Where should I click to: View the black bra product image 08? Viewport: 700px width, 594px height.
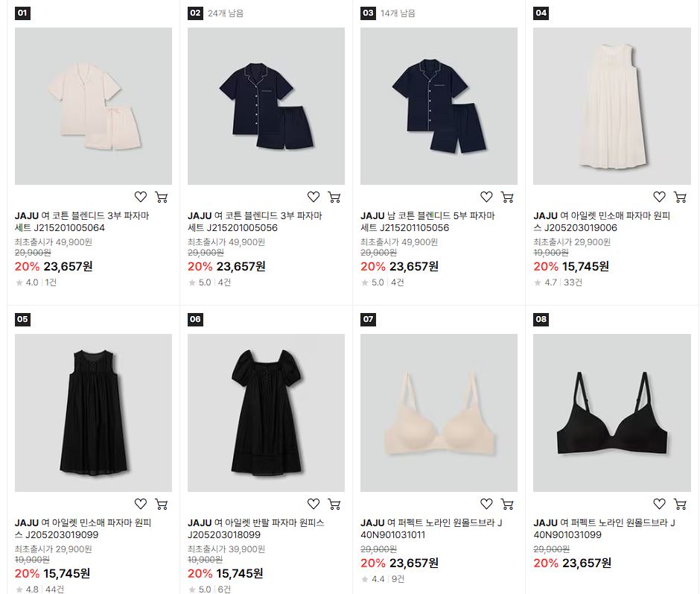[x=611, y=413]
